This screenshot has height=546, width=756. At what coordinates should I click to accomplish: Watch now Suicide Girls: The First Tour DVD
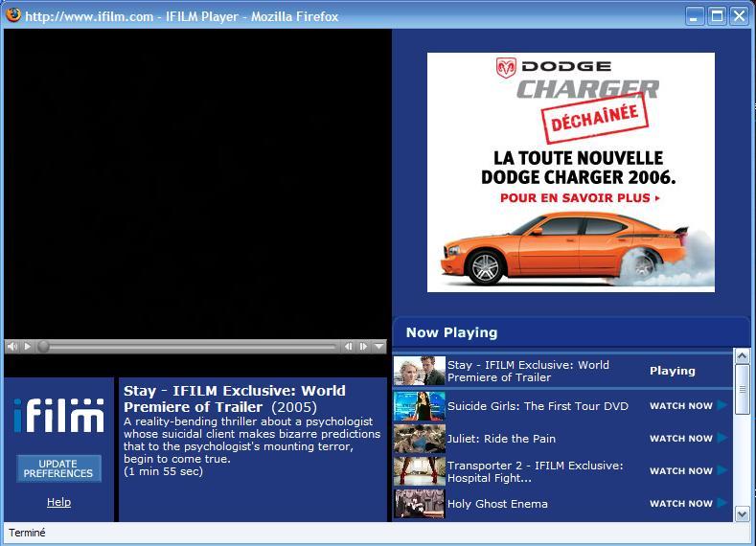(688, 406)
